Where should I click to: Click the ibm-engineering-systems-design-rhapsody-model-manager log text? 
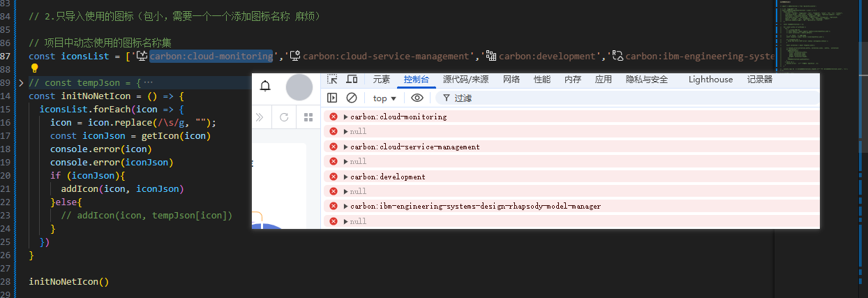[476, 206]
